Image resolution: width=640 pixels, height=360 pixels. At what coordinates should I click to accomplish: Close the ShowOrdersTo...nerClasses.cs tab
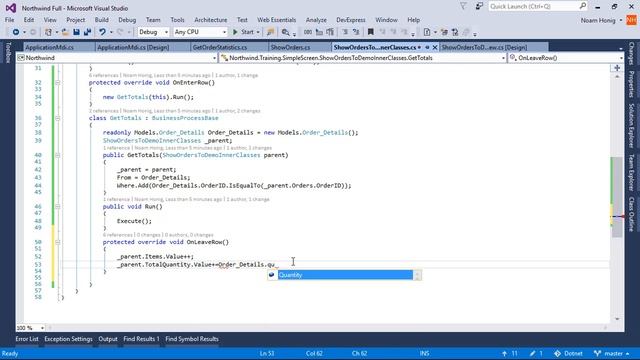click(435, 47)
